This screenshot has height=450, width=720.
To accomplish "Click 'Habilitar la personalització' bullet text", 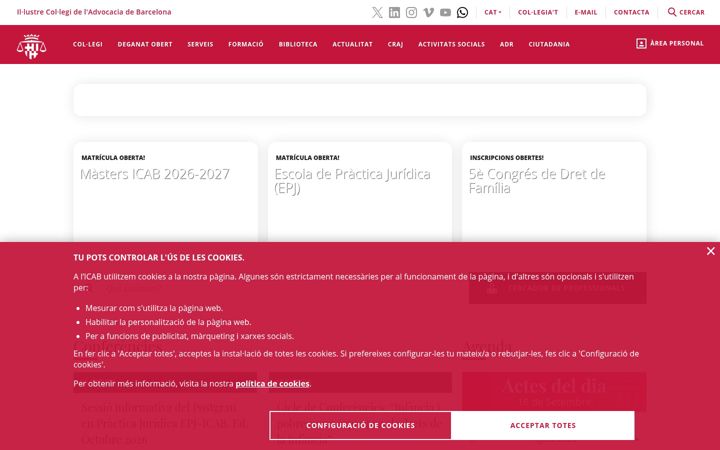I will [x=168, y=322].
